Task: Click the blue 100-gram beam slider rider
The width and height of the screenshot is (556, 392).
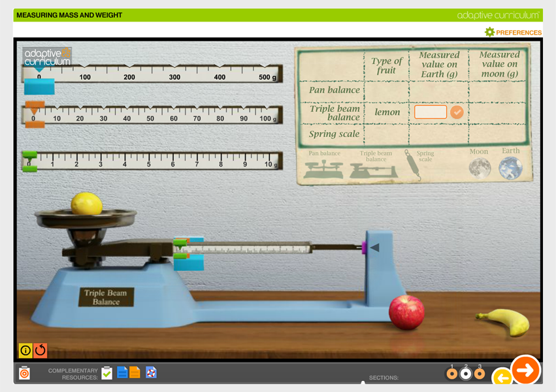Action: 39,86
